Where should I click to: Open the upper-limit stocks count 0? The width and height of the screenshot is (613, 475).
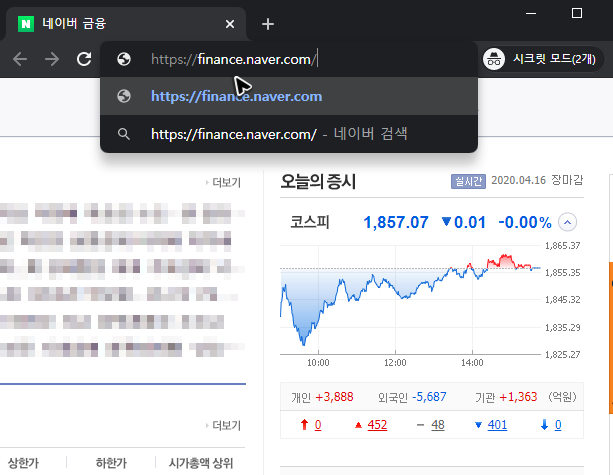(x=318, y=425)
